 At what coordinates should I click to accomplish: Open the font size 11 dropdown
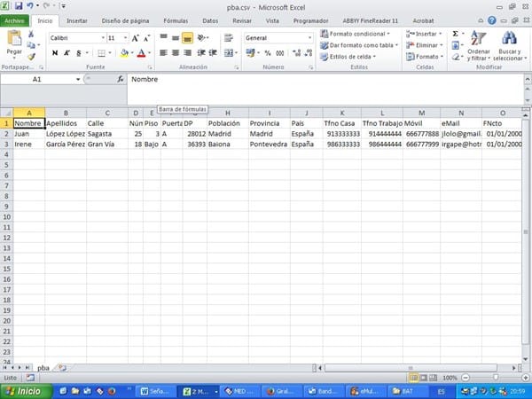[125, 38]
